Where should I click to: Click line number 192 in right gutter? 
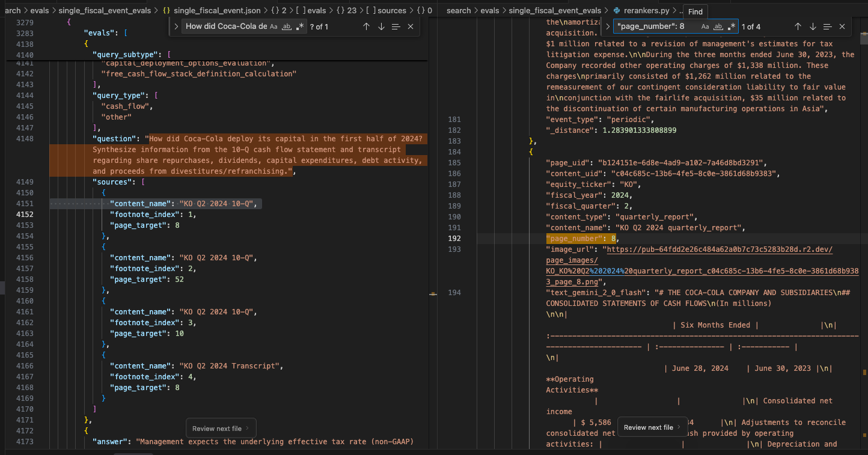click(454, 239)
